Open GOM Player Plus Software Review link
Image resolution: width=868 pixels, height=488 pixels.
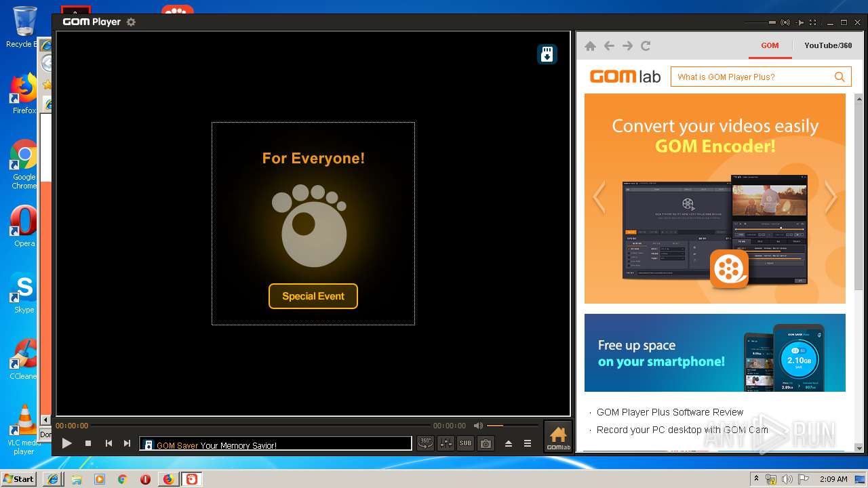click(670, 412)
